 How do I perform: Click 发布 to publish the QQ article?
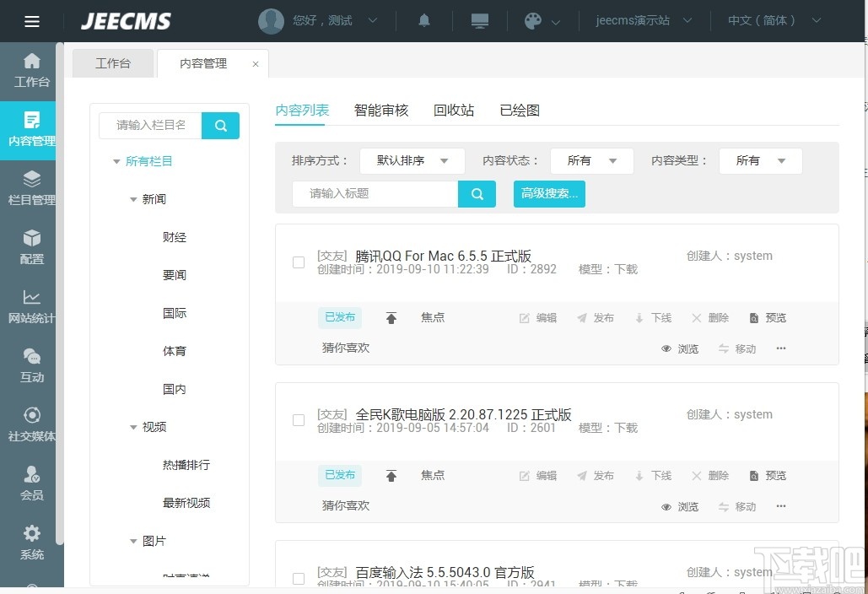click(595, 317)
